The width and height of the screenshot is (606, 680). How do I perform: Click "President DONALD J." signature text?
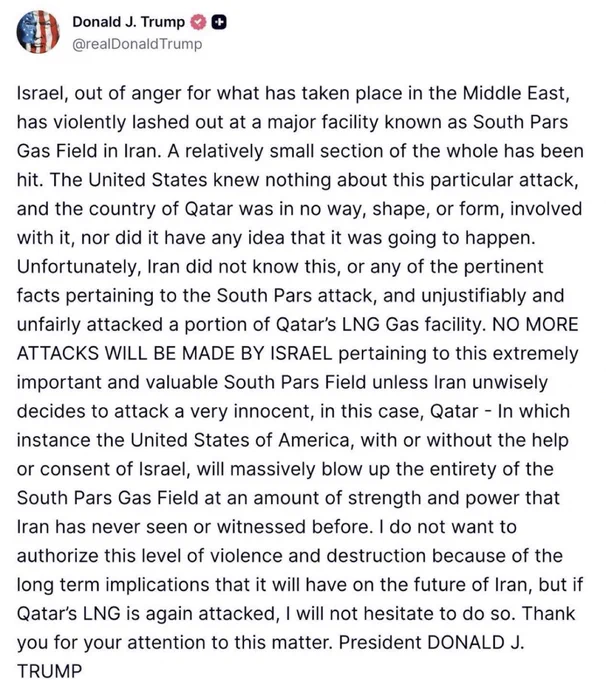click(x=431, y=643)
